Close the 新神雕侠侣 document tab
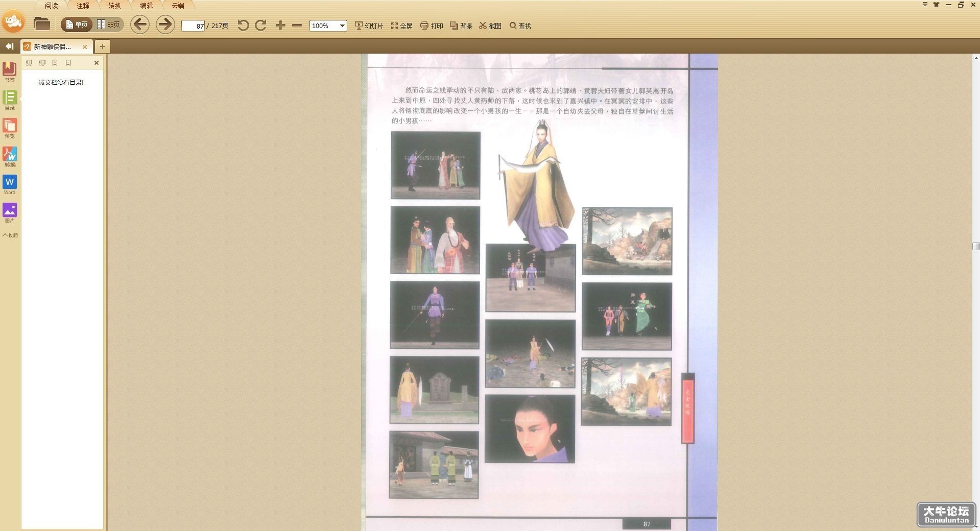The height and width of the screenshot is (531, 980). tap(85, 46)
